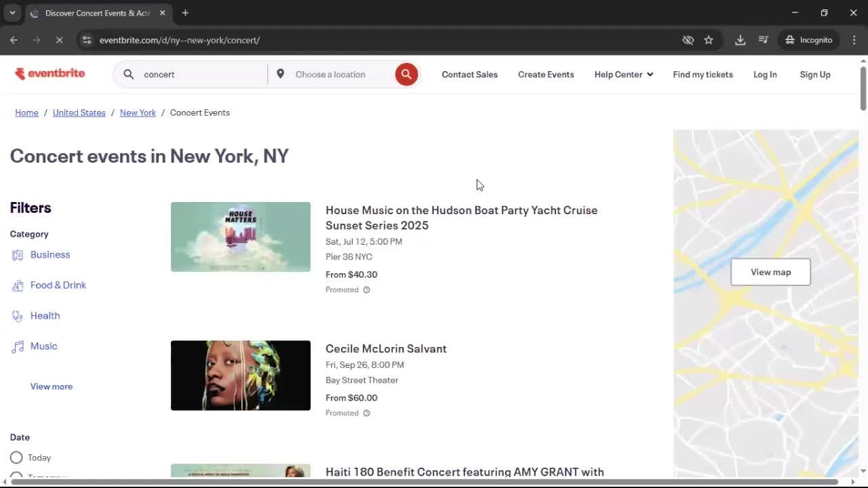The width and height of the screenshot is (868, 488).
Task: Open Contact Sales menu item
Action: point(470,75)
